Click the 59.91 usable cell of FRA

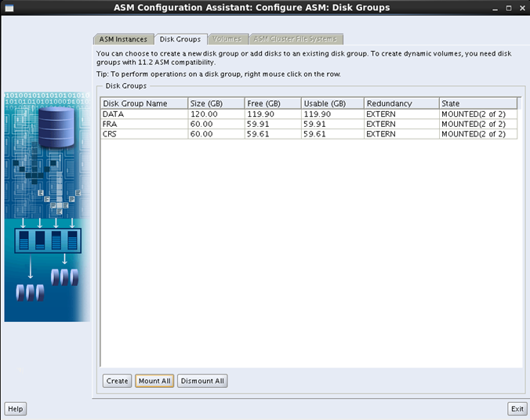coord(332,124)
